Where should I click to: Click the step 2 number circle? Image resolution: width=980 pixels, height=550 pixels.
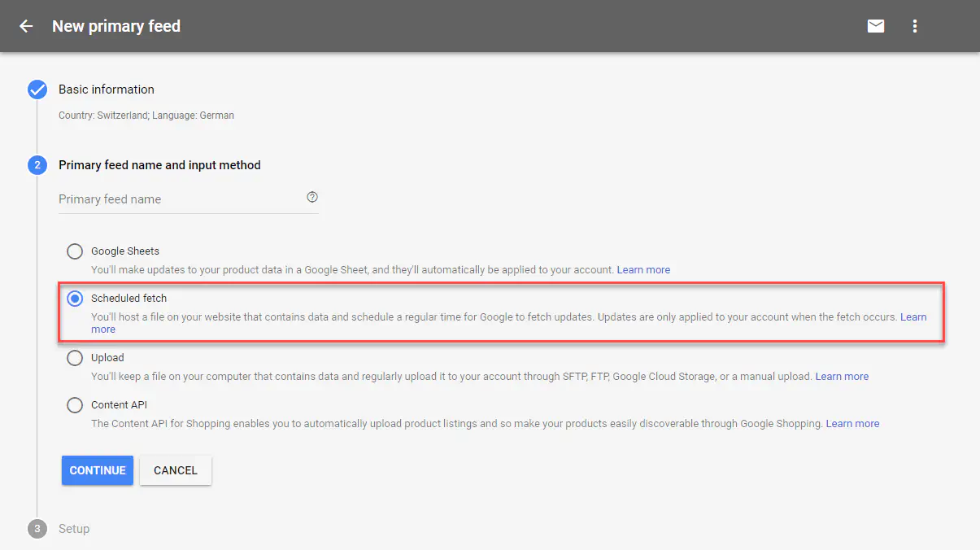coord(37,165)
